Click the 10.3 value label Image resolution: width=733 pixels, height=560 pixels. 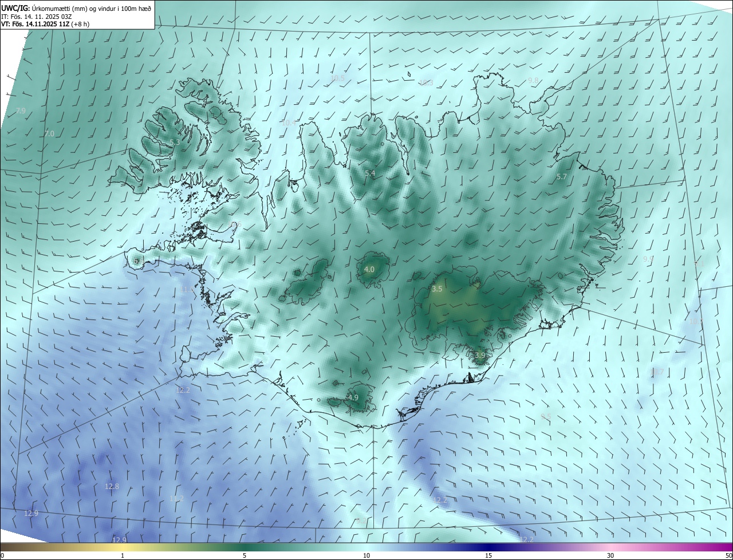[x=426, y=82]
